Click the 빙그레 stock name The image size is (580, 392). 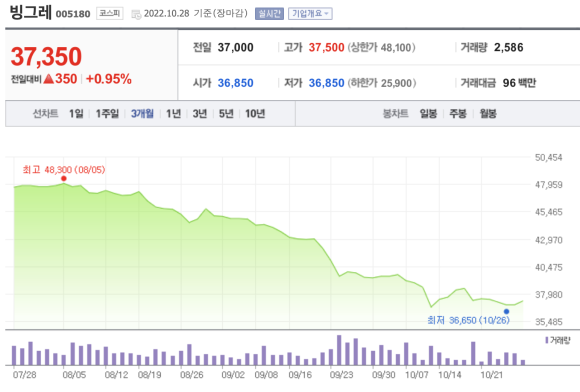point(31,12)
